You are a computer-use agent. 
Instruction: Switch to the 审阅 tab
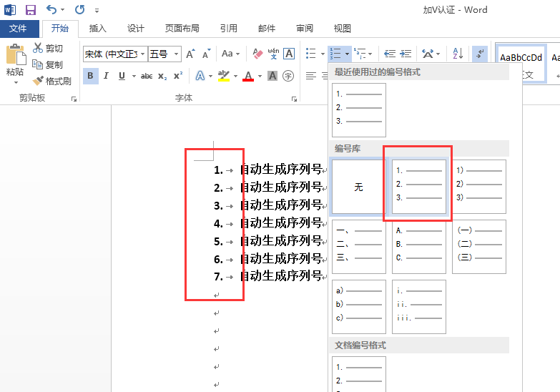pyautogui.click(x=305, y=29)
